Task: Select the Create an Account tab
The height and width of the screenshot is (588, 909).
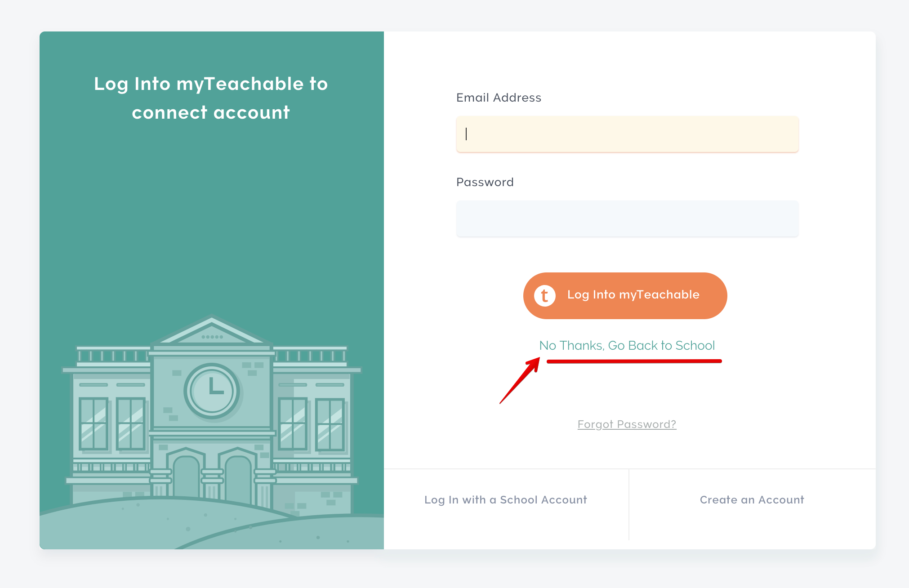Action: coord(752,500)
